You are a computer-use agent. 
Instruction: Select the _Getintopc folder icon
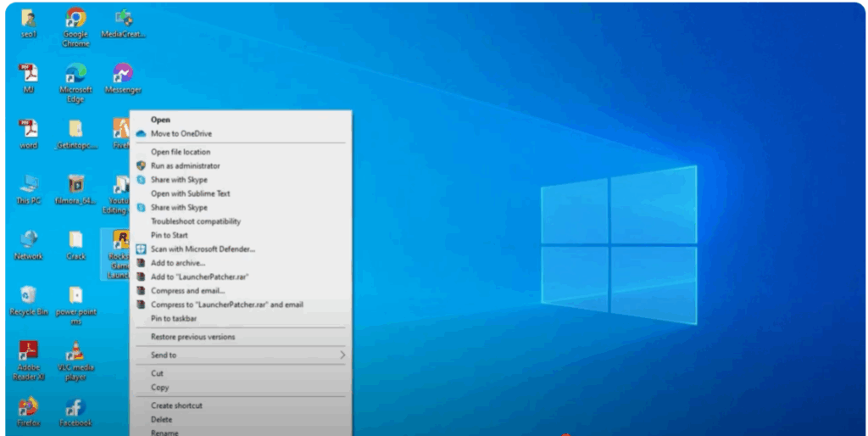[75, 134]
